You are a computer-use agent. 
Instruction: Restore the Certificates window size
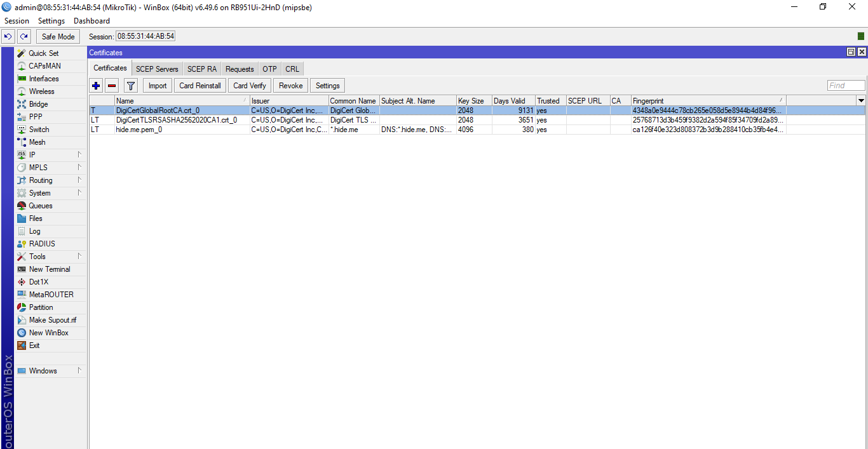click(x=851, y=52)
